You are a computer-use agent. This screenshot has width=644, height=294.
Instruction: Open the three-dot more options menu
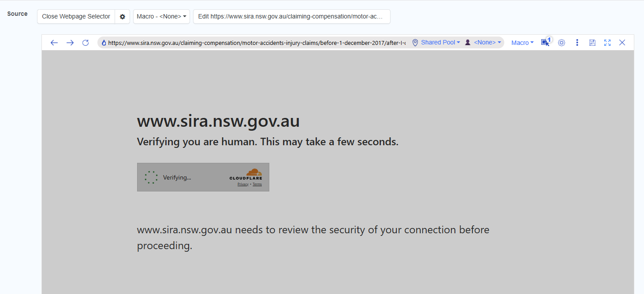click(x=577, y=43)
